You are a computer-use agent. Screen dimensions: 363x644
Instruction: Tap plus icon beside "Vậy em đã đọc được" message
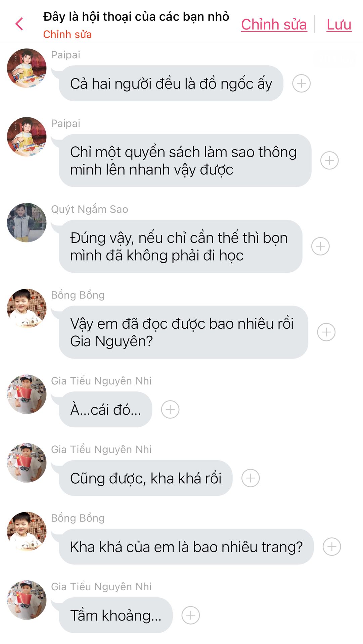pos(326,332)
